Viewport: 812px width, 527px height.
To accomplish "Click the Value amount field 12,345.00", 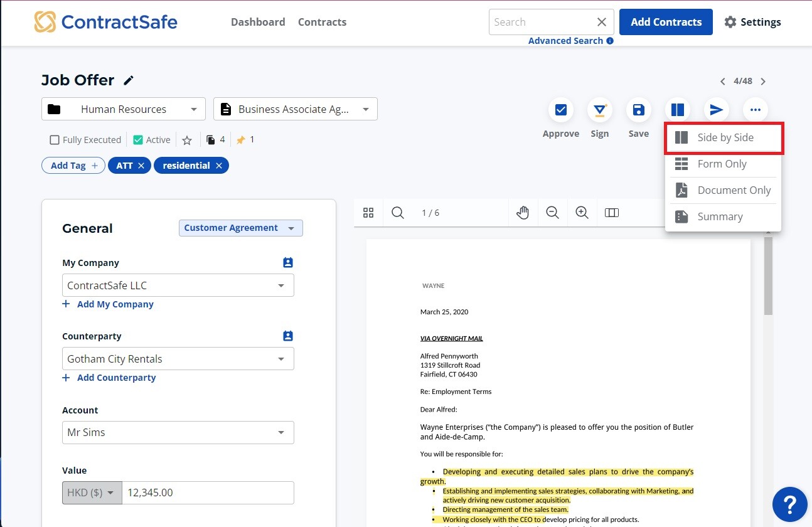I will (x=208, y=492).
